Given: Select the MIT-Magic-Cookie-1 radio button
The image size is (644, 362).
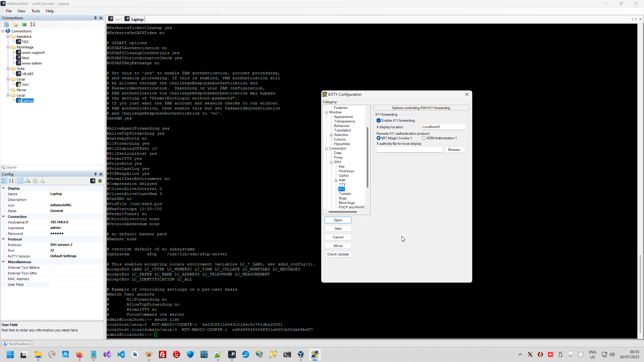Looking at the screenshot, I should [x=379, y=138].
